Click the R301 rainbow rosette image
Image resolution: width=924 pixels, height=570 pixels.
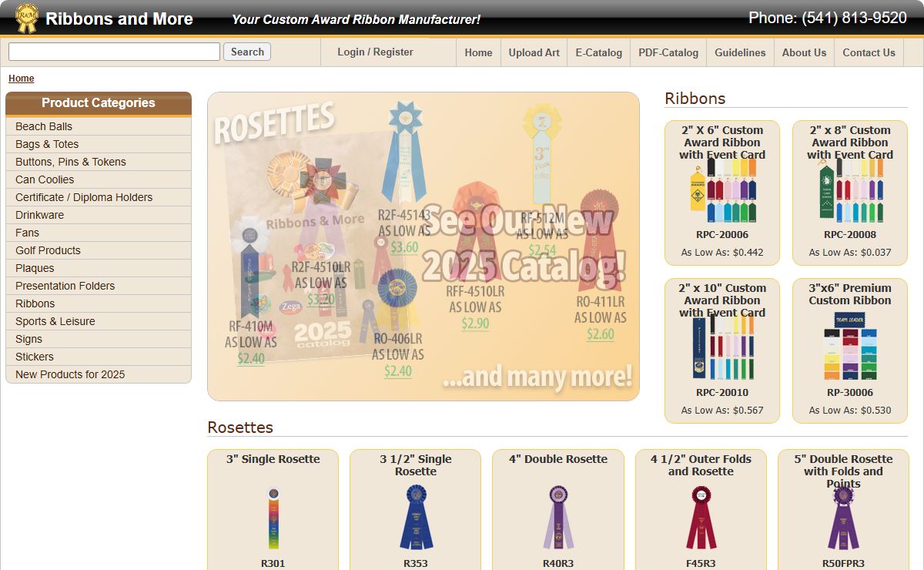click(x=273, y=518)
